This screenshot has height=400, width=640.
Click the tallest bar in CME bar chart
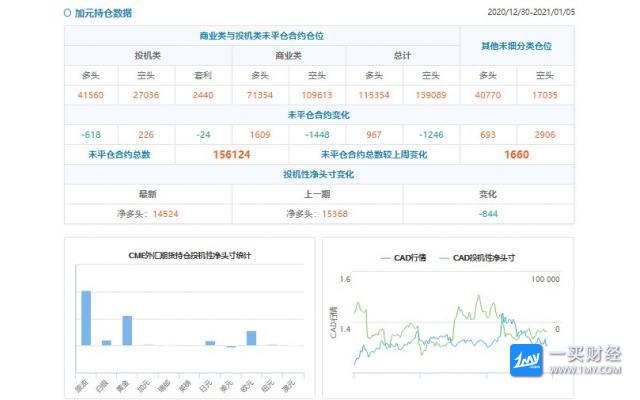86,318
